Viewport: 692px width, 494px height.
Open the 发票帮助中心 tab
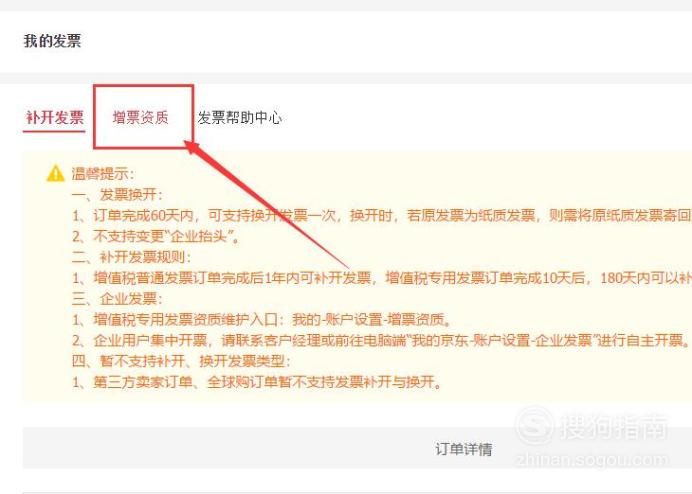click(x=240, y=118)
